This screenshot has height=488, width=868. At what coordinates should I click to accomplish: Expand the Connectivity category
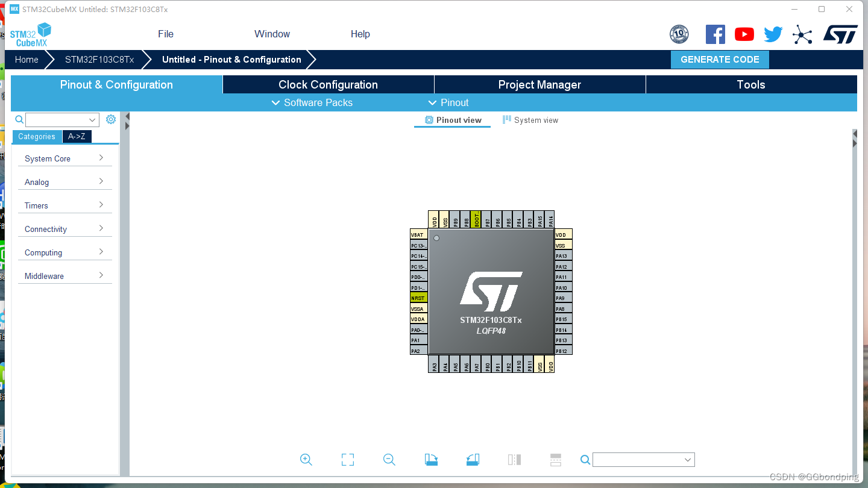tap(65, 229)
